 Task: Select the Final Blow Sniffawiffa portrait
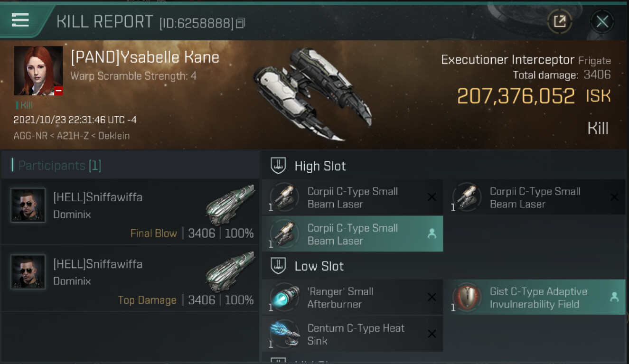pos(28,205)
